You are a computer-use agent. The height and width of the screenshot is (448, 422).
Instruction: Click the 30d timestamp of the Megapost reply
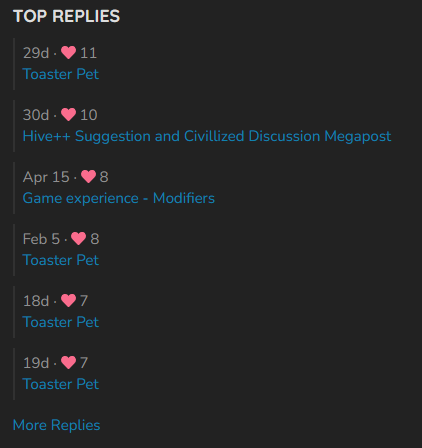(x=36, y=115)
